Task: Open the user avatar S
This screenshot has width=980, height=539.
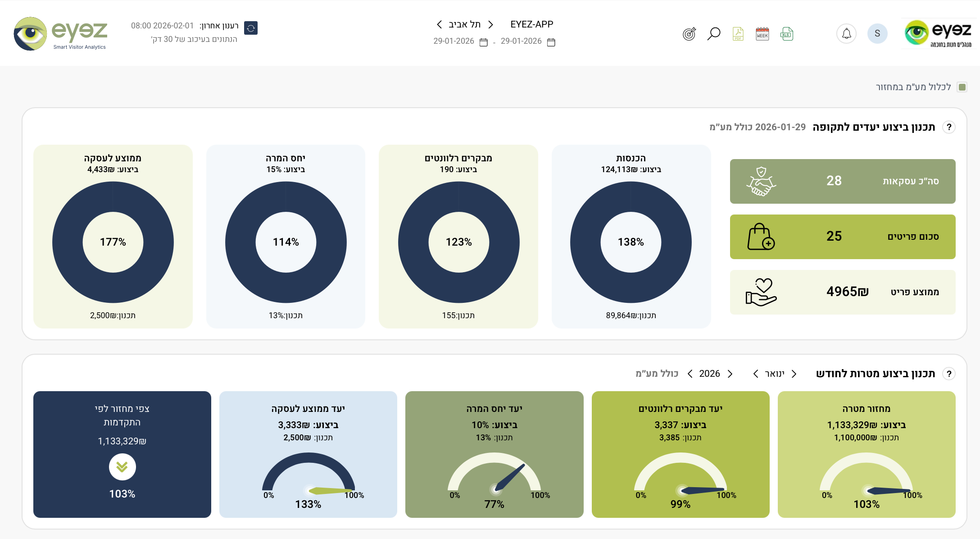Action: click(877, 34)
